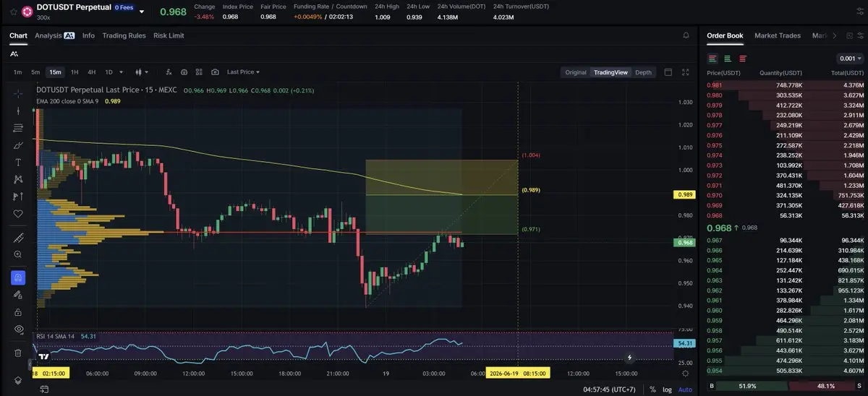Take a chart snapshot with camera icon
Viewport: 868px width, 396px height.
[x=216, y=72]
